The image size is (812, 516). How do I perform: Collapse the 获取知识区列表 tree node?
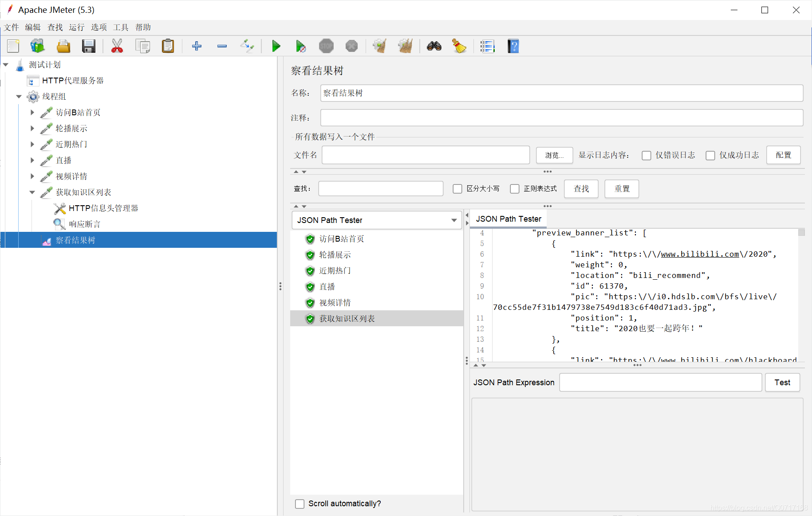[32, 192]
